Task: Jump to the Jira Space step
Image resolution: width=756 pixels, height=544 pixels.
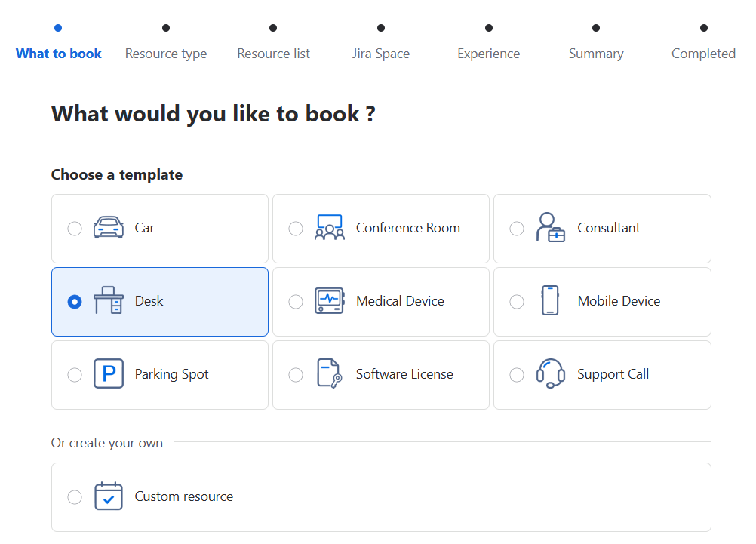Action: click(381, 54)
